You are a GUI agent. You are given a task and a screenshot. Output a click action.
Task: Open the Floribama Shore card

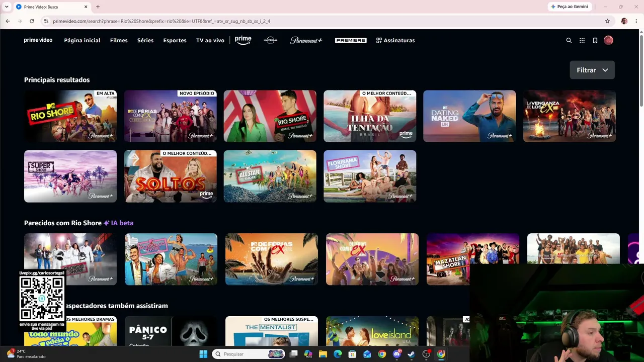pyautogui.click(x=370, y=176)
